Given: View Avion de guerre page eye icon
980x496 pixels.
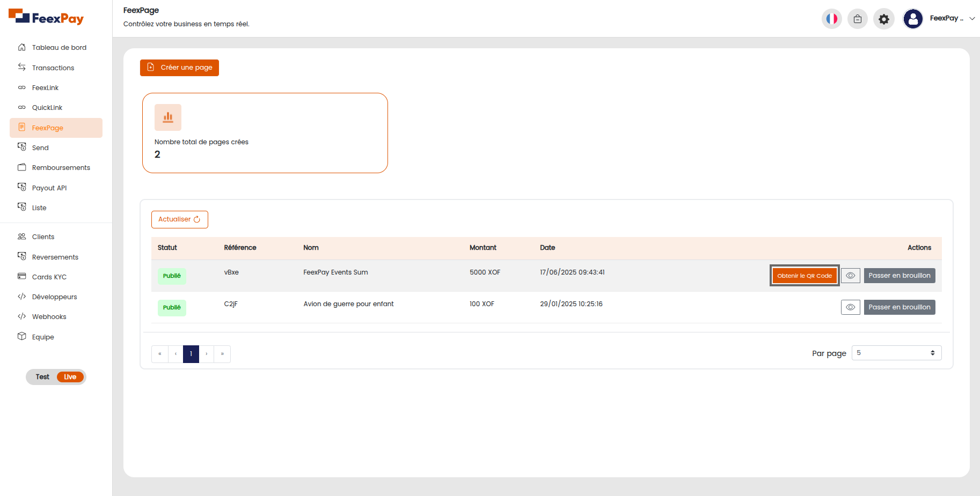Looking at the screenshot, I should tap(851, 307).
